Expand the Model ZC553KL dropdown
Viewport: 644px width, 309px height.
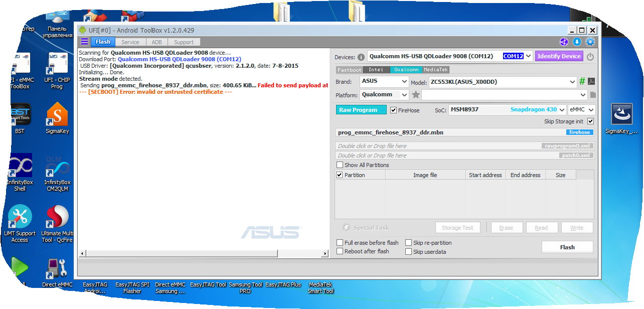pyautogui.click(x=573, y=82)
